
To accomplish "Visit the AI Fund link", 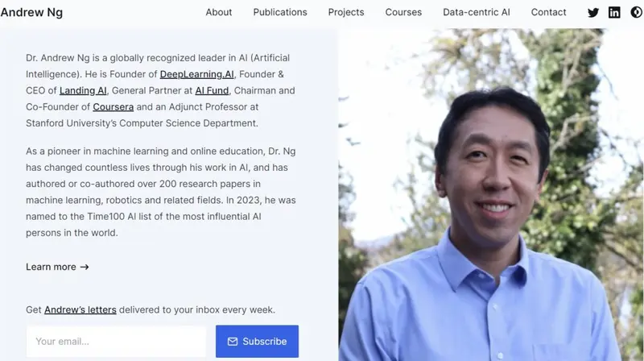I will pyautogui.click(x=212, y=90).
